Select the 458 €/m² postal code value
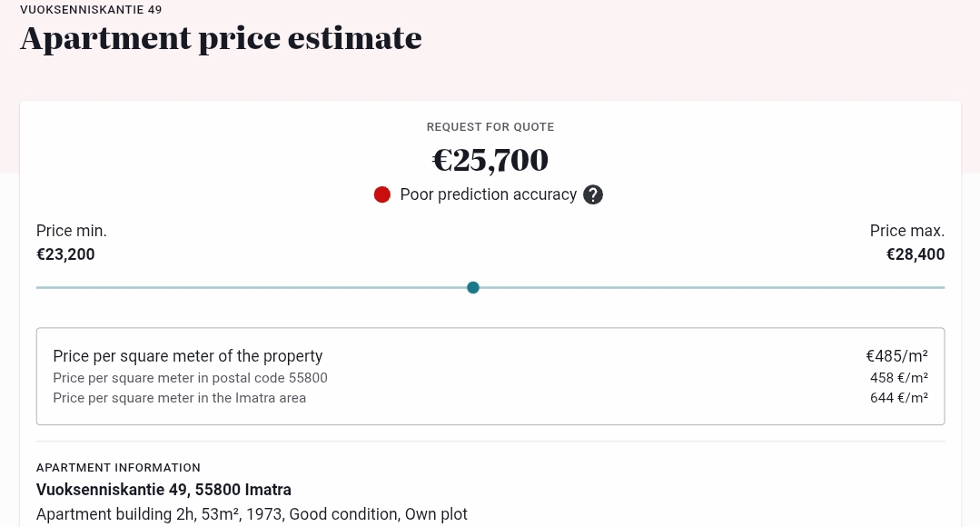 pos(899,378)
